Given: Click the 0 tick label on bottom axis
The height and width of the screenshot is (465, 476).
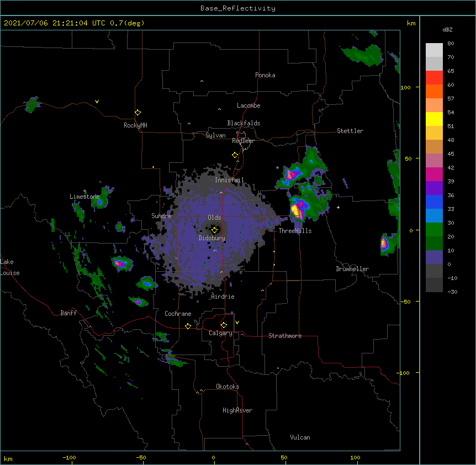Looking at the screenshot, I should [x=213, y=458].
